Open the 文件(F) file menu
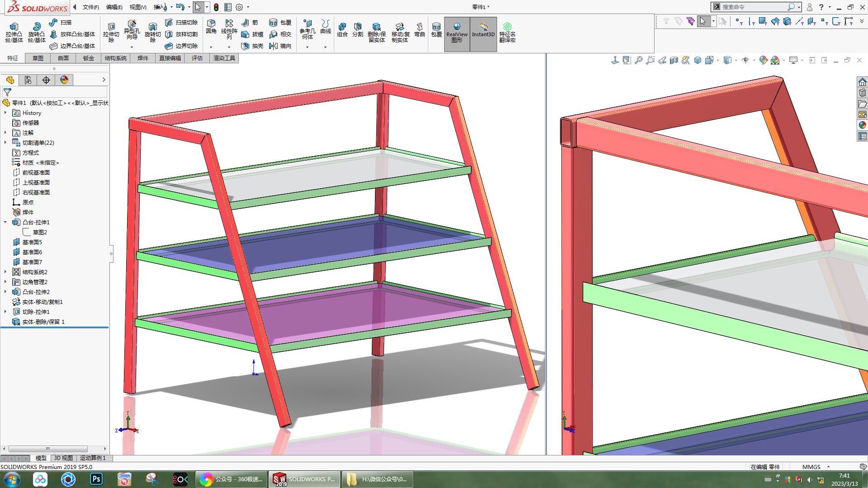The width and height of the screenshot is (868, 488). point(90,7)
